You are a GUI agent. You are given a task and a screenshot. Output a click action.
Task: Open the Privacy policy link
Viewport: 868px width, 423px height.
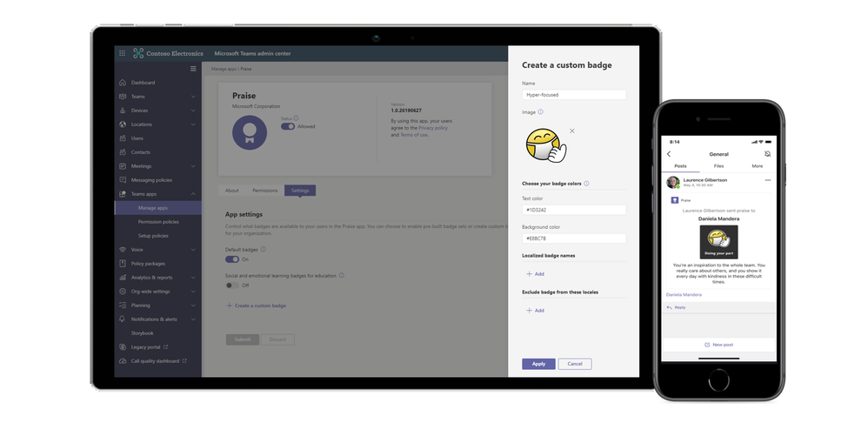point(433,128)
